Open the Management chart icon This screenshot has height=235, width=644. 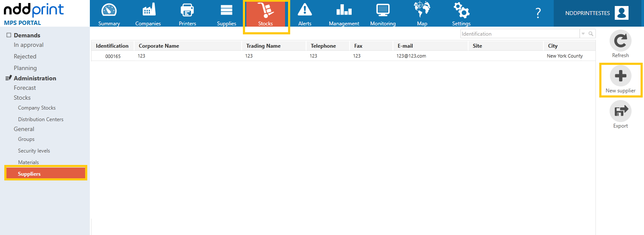344,10
